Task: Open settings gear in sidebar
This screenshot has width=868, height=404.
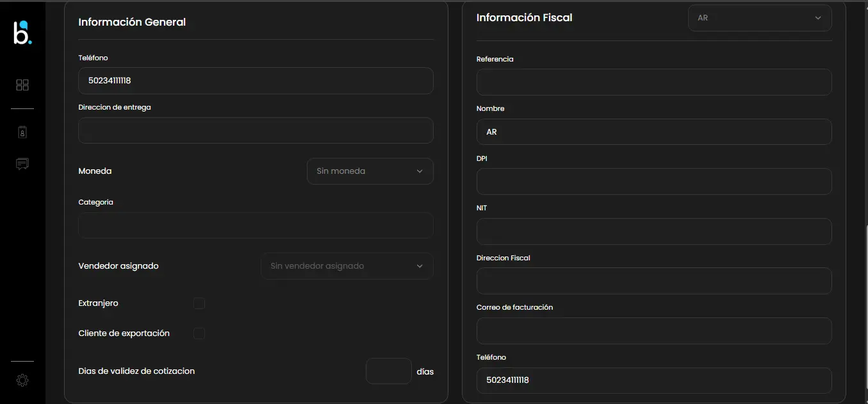Action: tap(22, 380)
